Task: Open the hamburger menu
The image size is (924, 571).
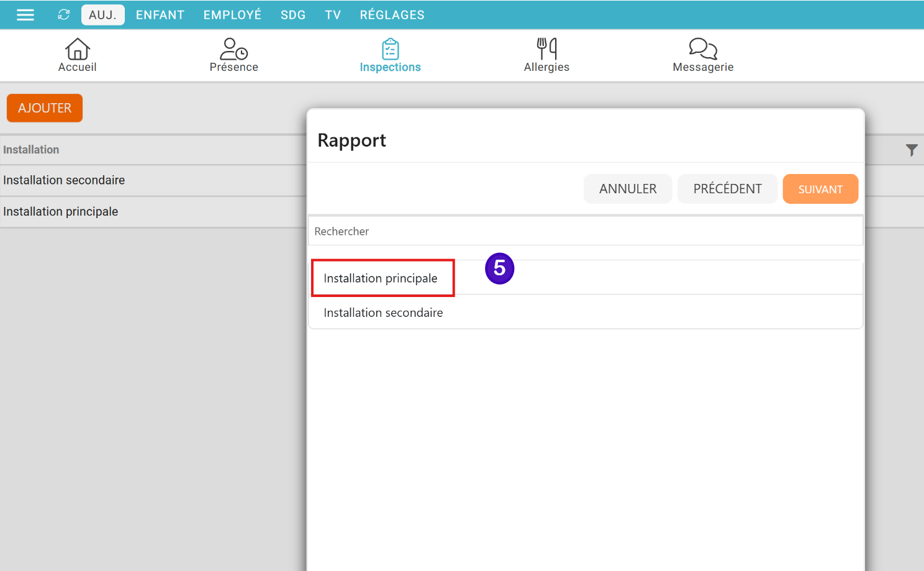Action: [25, 15]
